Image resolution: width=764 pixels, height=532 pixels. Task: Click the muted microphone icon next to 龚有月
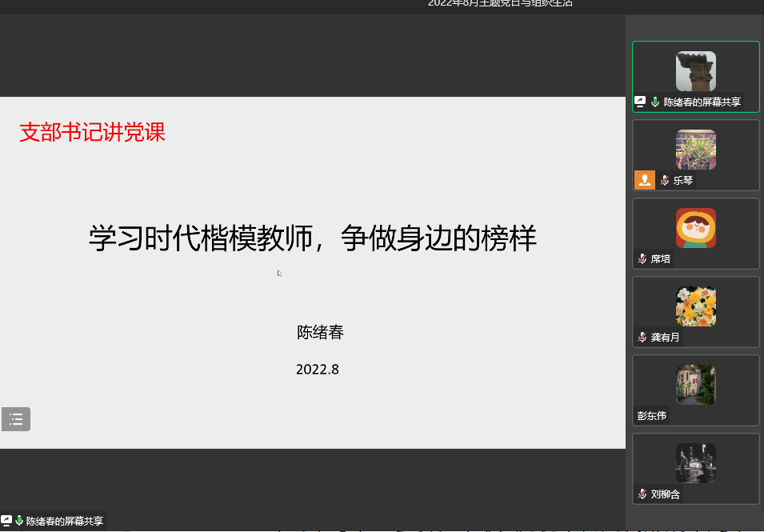point(642,337)
